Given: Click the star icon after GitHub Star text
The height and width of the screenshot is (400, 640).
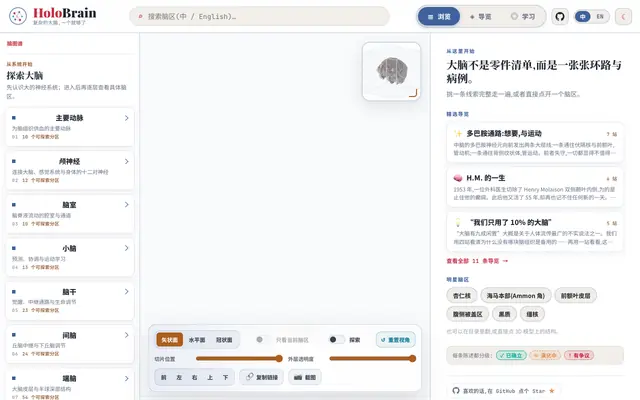Looking at the screenshot, I should pyautogui.click(x=552, y=391).
